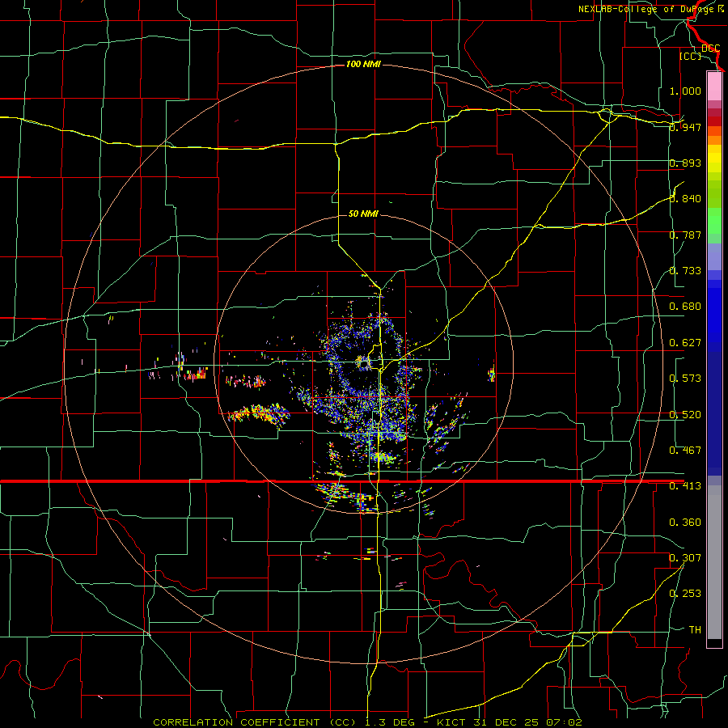
Task: Click the bright green color bar segment
Action: [x=714, y=221]
